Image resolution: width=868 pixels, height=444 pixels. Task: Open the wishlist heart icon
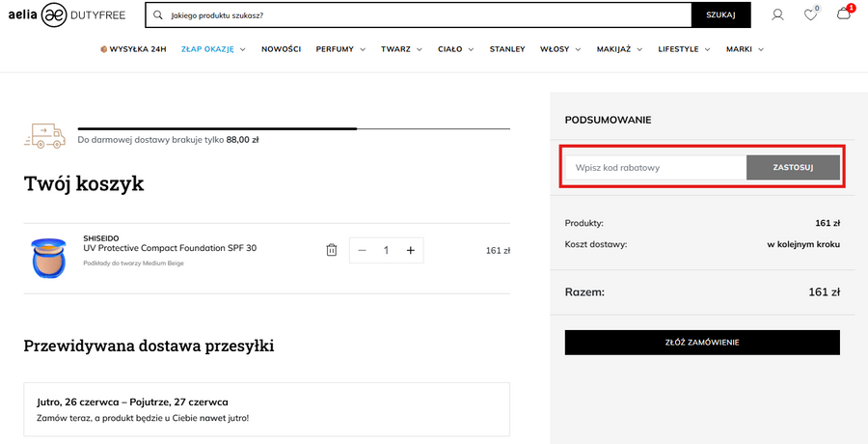pos(811,14)
